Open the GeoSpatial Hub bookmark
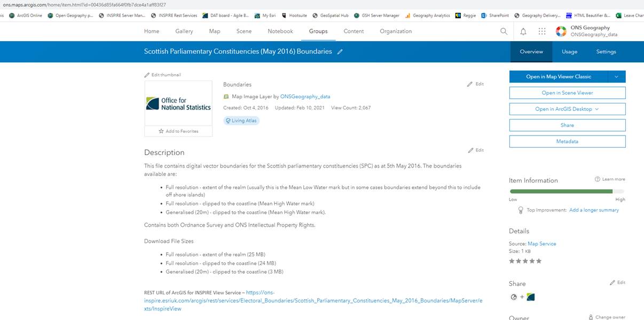Image resolution: width=644 pixels, height=320 pixels. (x=331, y=15)
